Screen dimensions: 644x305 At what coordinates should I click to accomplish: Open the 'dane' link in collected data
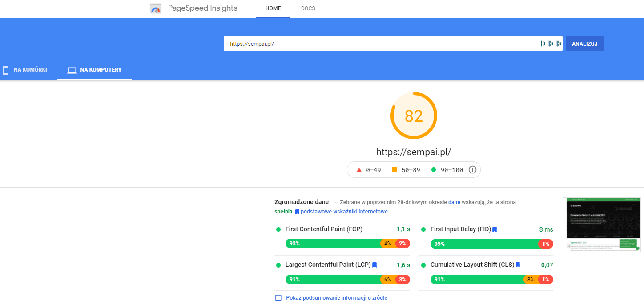pyautogui.click(x=454, y=202)
